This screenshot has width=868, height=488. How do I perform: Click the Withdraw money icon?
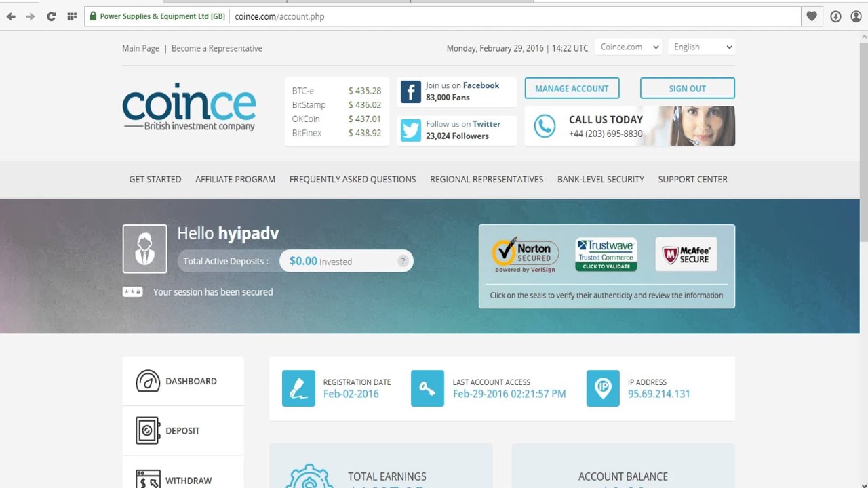click(x=148, y=479)
